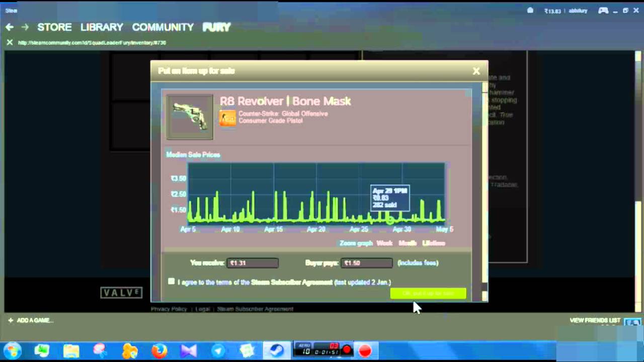The width and height of the screenshot is (644, 362).
Task: Click the Apr 29 data point on the graph
Action: tap(389, 219)
